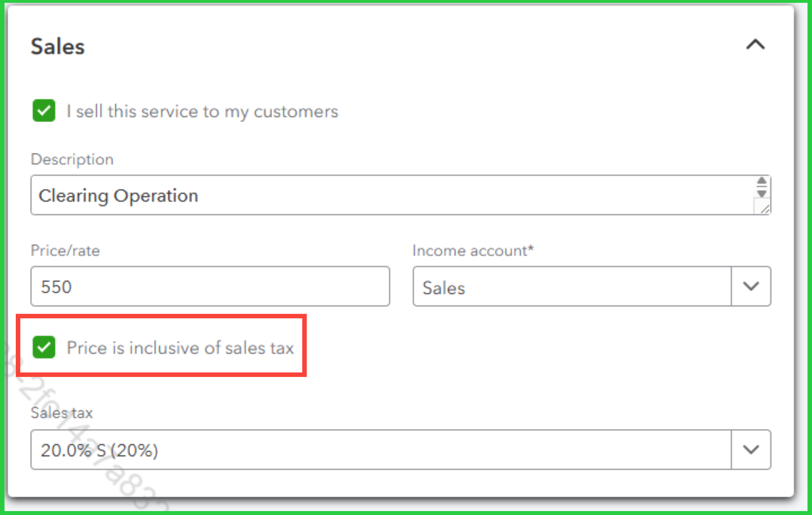This screenshot has width=812, height=515.
Task: Focus the Price/rate field showing 550
Action: coord(210,287)
